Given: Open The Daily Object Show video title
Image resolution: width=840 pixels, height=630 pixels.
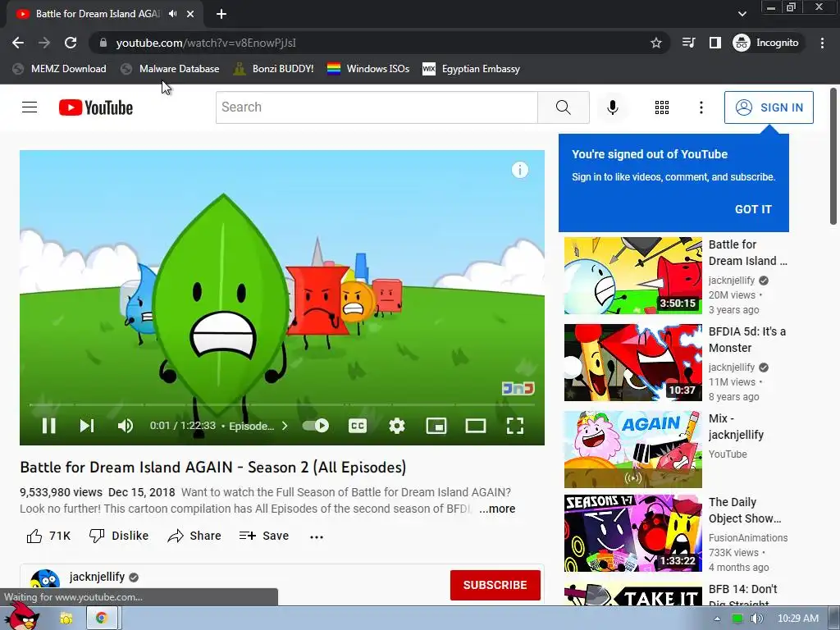Looking at the screenshot, I should click(745, 510).
